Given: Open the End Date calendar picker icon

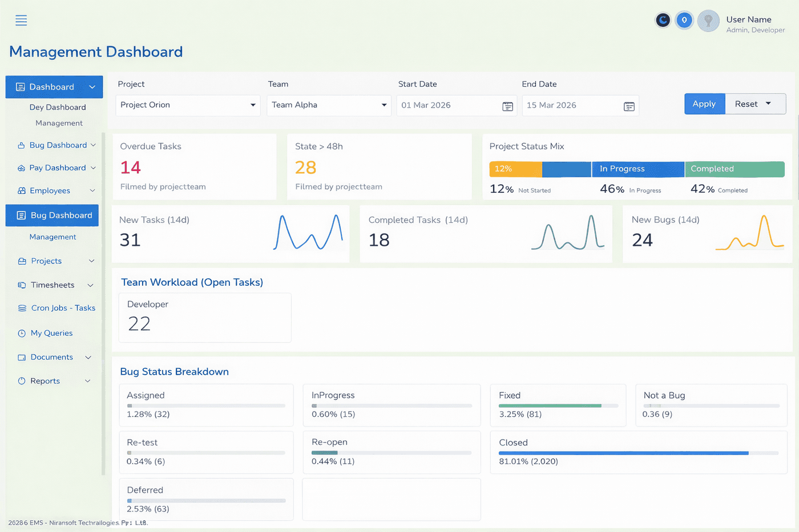Looking at the screenshot, I should coord(629,106).
